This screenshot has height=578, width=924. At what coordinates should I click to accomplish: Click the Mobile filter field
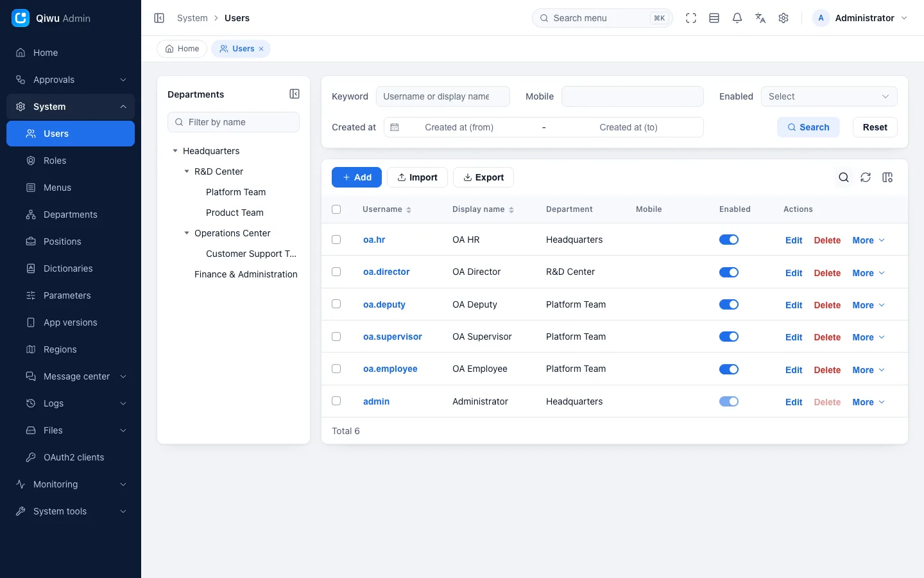pos(633,96)
